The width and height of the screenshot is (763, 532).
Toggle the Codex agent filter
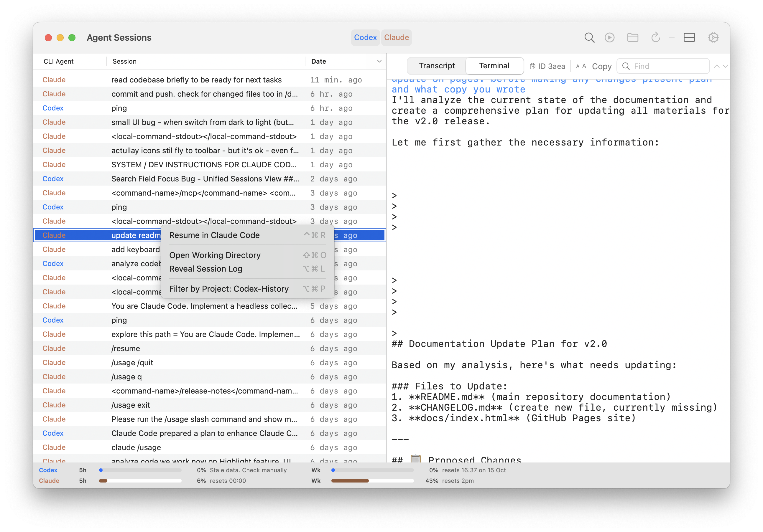tap(365, 37)
